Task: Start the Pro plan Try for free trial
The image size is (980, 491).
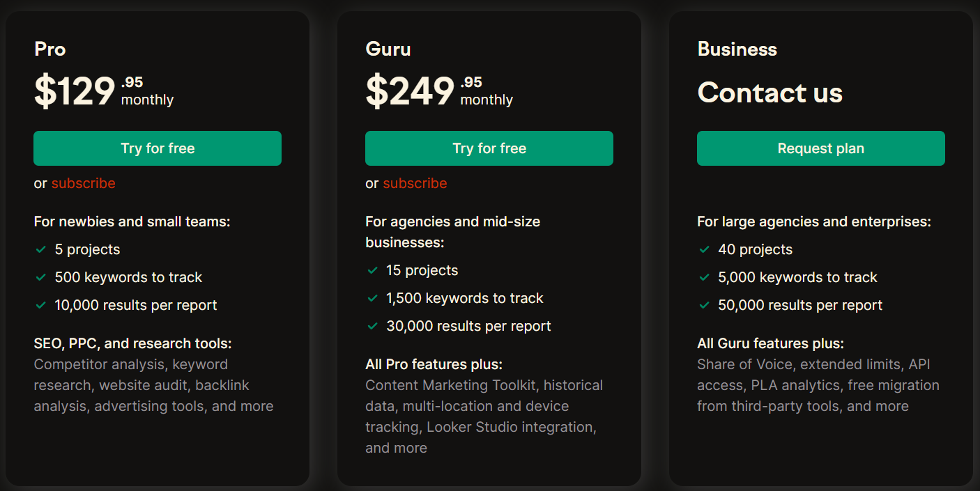Action: [158, 148]
